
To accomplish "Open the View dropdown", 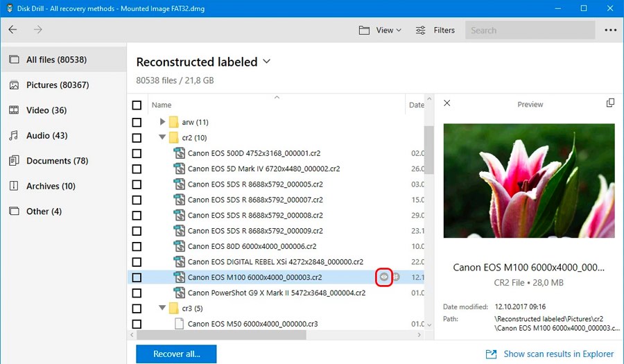I will coord(380,30).
